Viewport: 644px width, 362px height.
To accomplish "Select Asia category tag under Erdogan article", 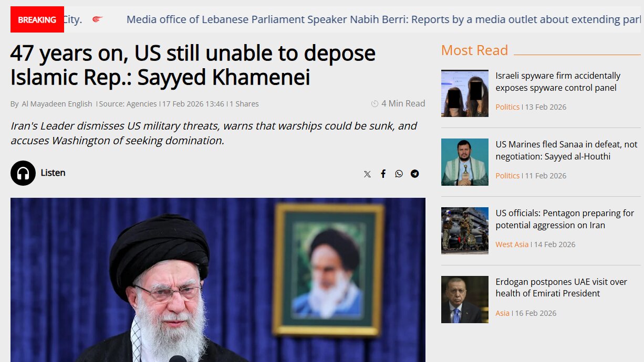I will 502,313.
